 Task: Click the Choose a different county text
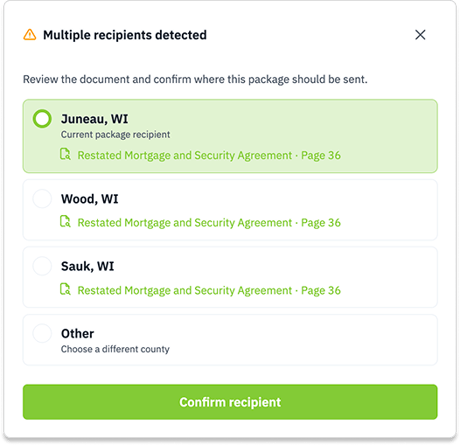pos(115,349)
